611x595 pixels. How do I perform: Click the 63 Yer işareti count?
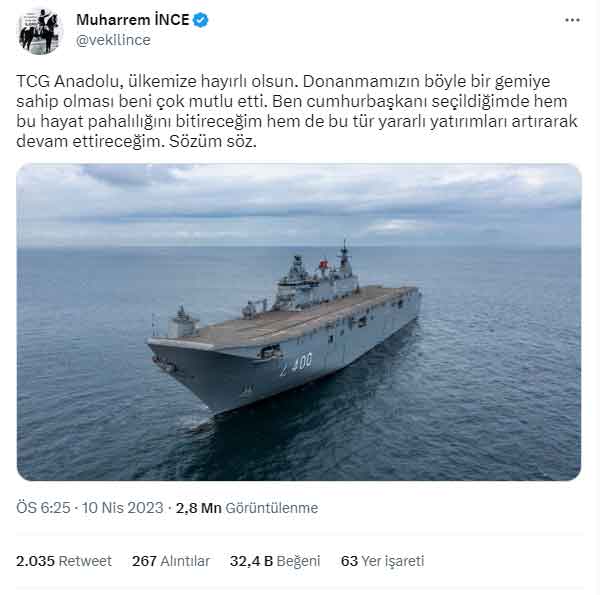click(382, 561)
